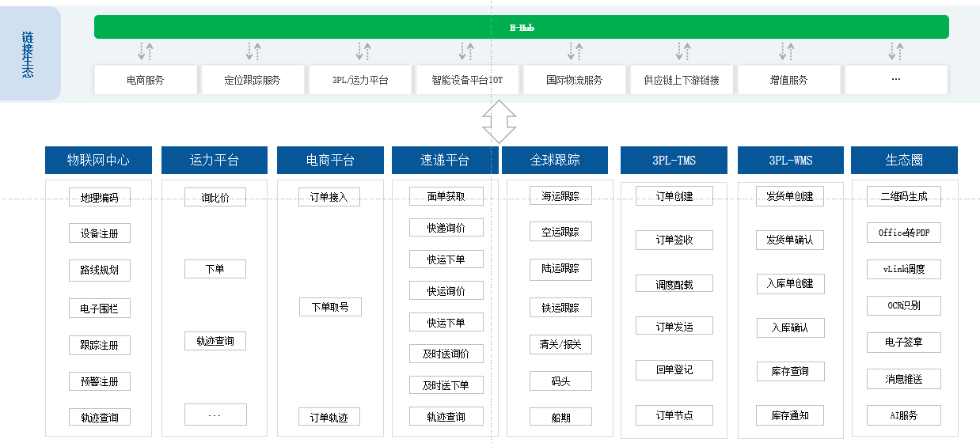Select 供应链上下游链接 box

(x=682, y=80)
